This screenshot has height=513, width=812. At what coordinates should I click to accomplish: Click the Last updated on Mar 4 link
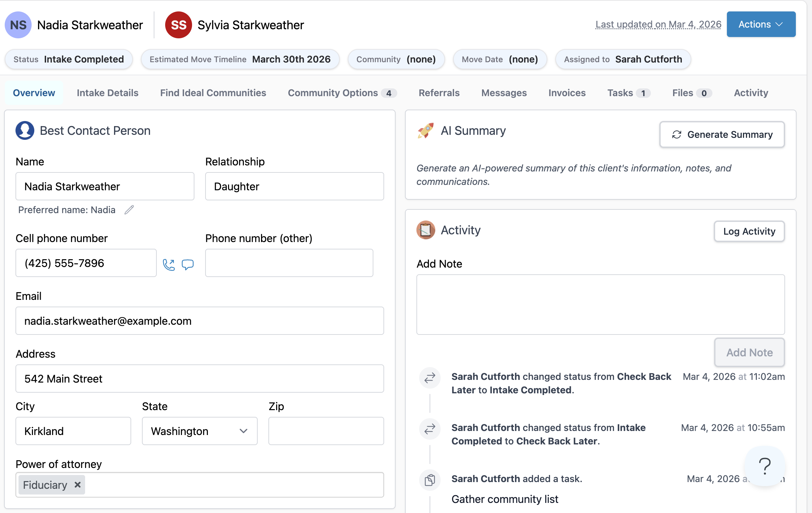(x=658, y=24)
